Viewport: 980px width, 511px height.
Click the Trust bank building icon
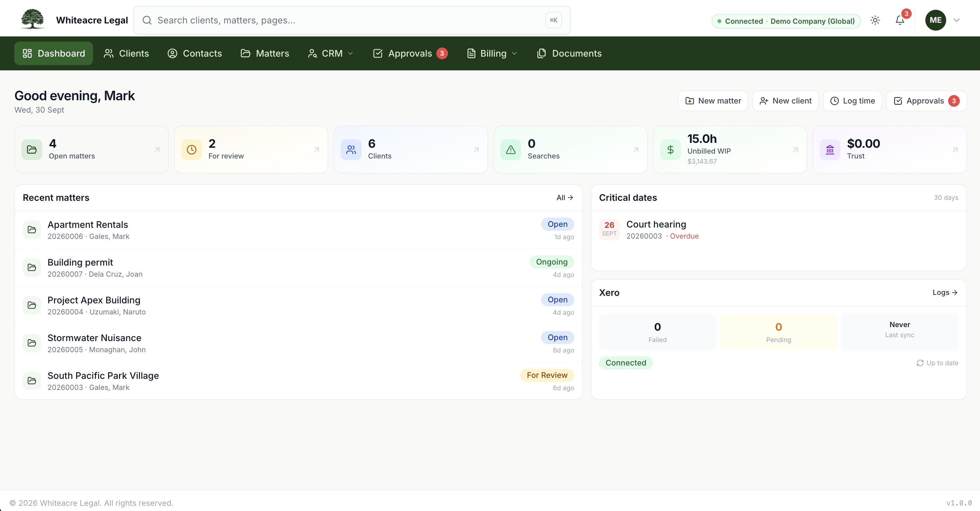click(x=830, y=149)
